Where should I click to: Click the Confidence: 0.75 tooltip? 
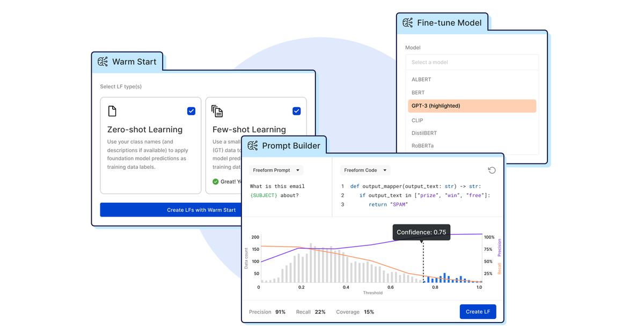(421, 232)
